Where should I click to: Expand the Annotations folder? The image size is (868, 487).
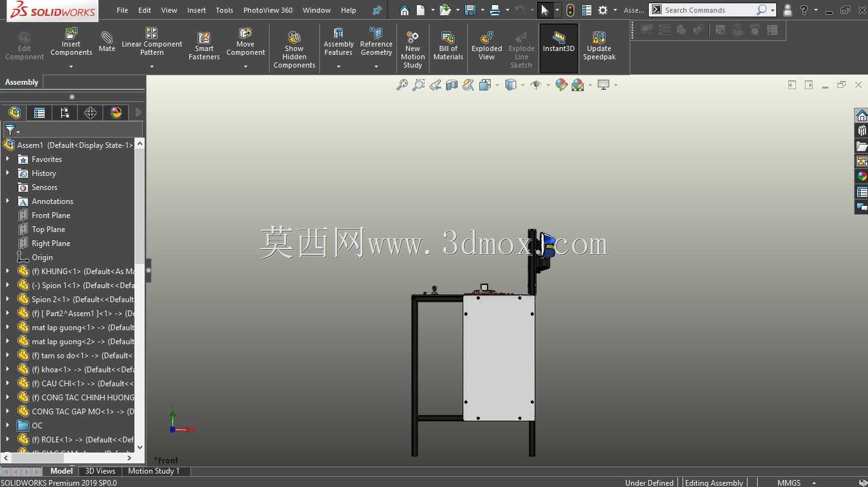[8, 201]
